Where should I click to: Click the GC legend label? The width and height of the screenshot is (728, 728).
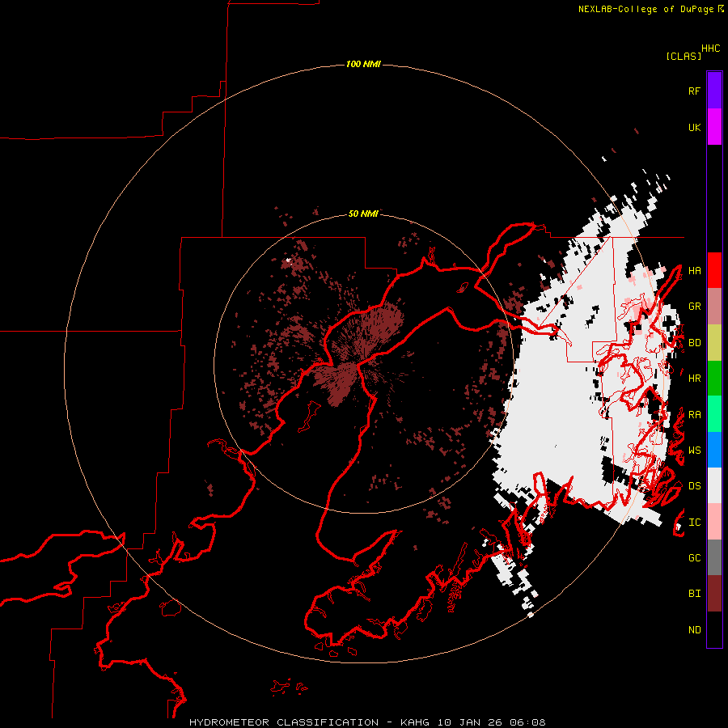pos(694,557)
